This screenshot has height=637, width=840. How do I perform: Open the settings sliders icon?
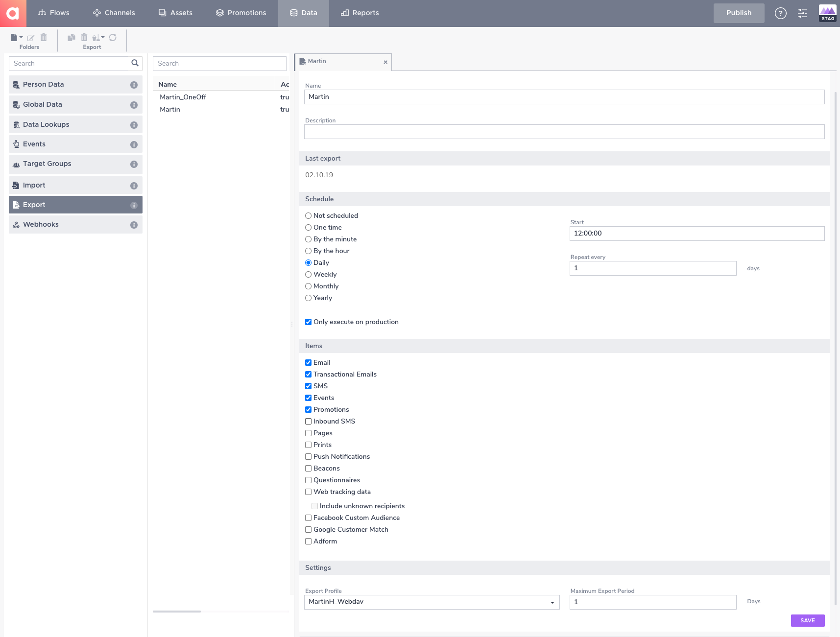[x=802, y=13]
